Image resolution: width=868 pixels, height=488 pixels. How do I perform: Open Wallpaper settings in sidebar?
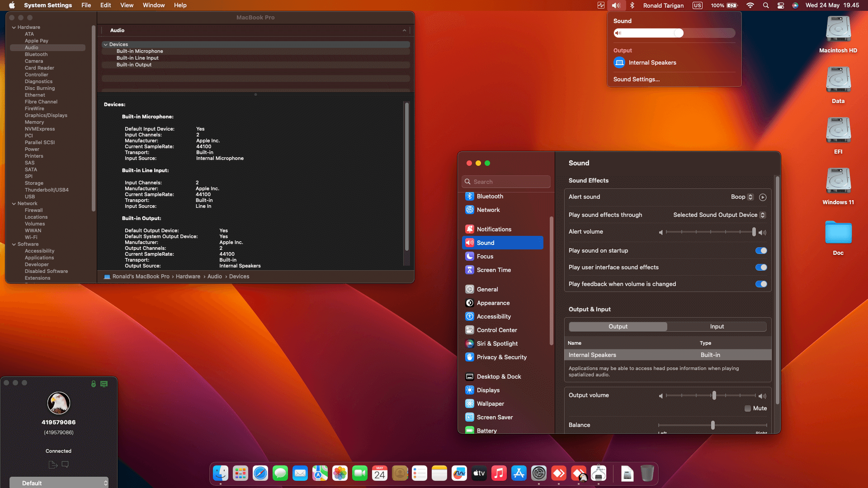pyautogui.click(x=490, y=404)
